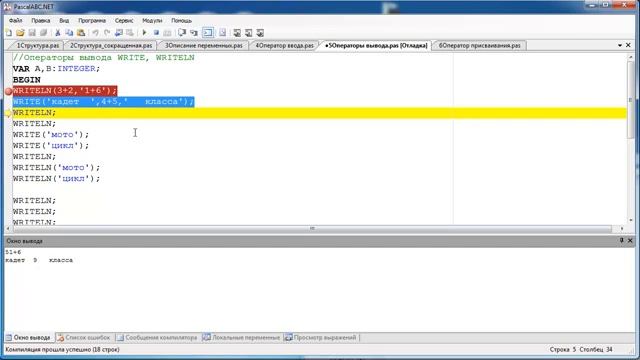Open the Вид menu

pos(64,20)
